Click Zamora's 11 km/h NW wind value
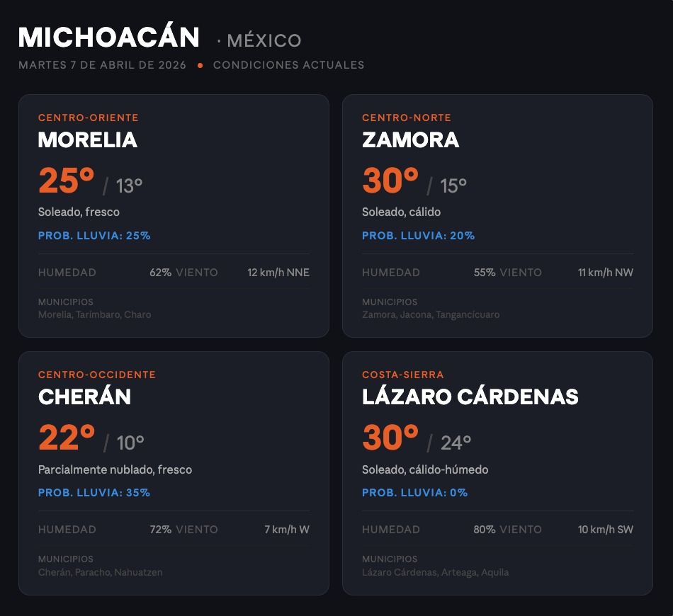Screen dimensions: 673x616 (x=606, y=273)
